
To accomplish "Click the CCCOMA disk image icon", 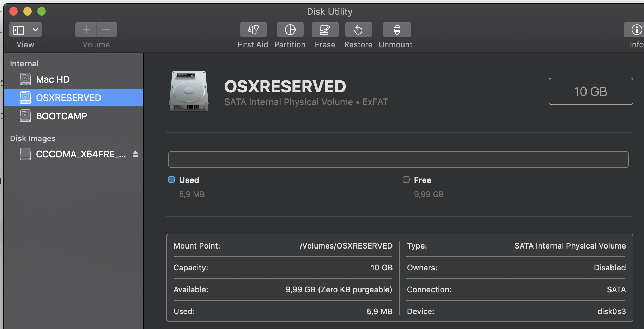I will 25,154.
